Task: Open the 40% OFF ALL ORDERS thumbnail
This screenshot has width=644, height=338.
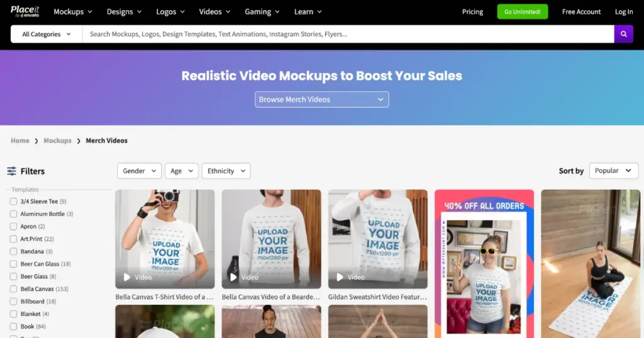Action: click(484, 264)
